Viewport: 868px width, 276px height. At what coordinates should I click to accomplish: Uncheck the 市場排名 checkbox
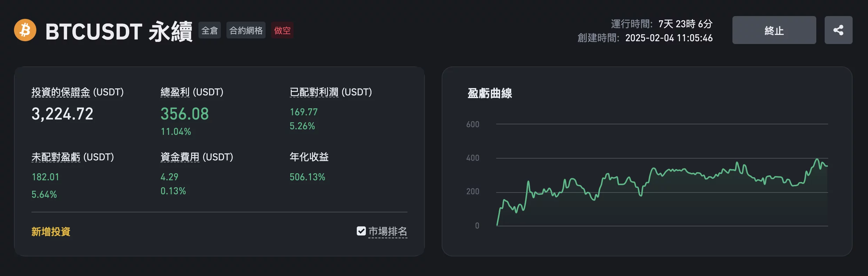[x=361, y=231]
